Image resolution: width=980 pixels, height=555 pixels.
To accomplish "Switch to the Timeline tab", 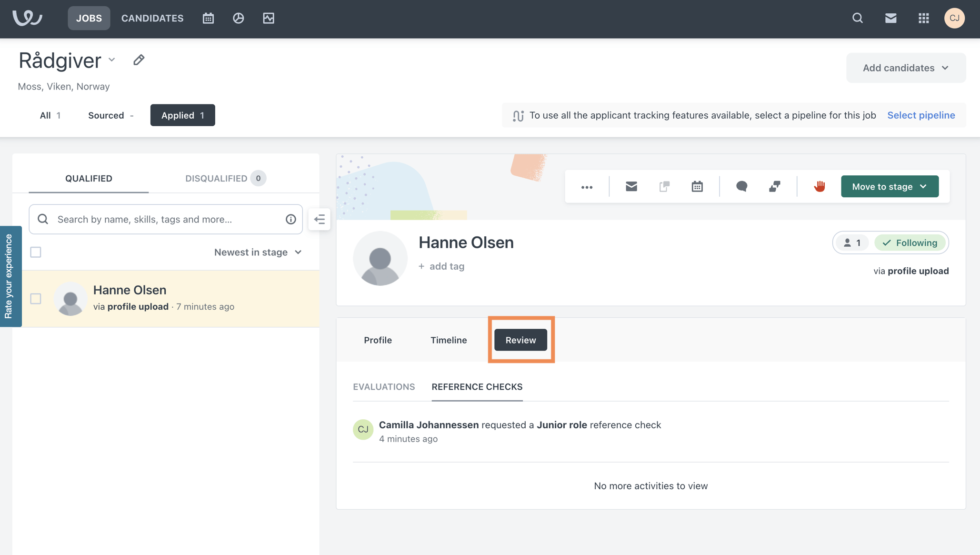I will click(448, 340).
